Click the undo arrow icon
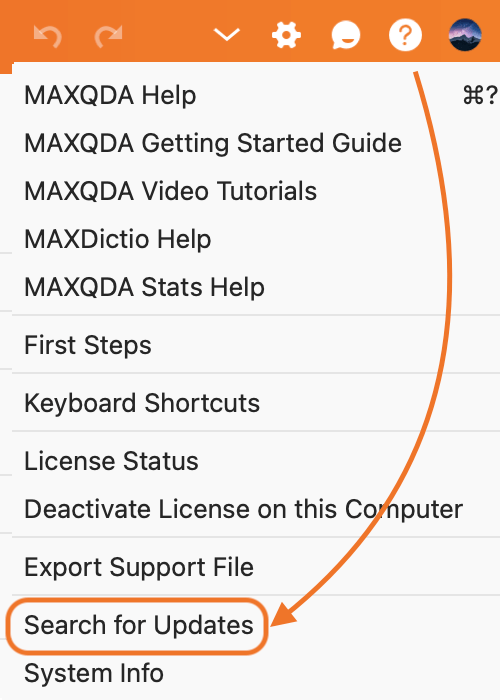Screen dimensions: 500x700 47,36
